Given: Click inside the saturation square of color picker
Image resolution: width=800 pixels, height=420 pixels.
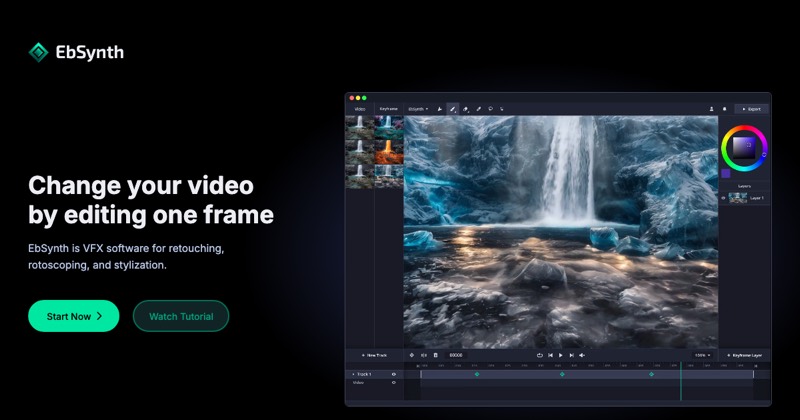Looking at the screenshot, I should click(x=744, y=148).
